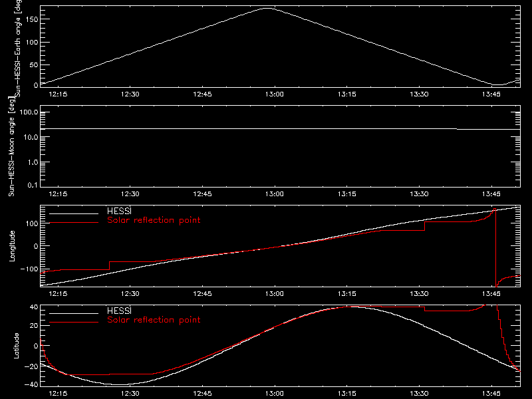Click the 0.1 tick label on Moon angle axis
This screenshot has height=399, width=532.
pos(33,185)
